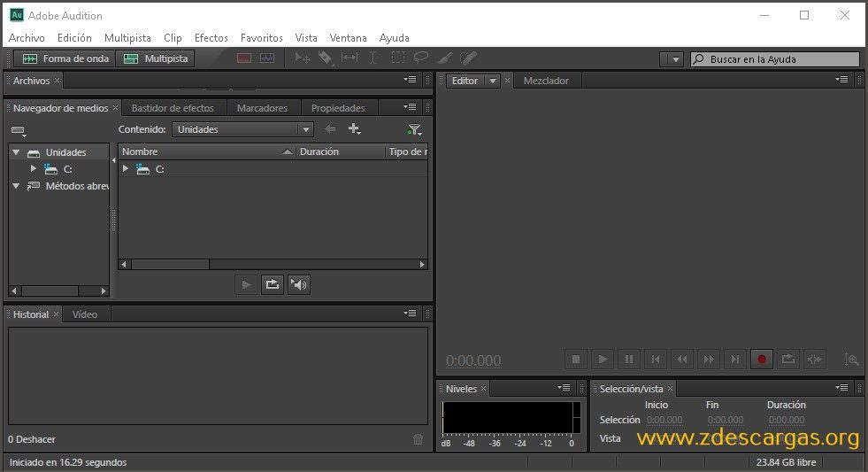This screenshot has width=868, height=472.
Task: Open the Edición menu
Action: 74,38
